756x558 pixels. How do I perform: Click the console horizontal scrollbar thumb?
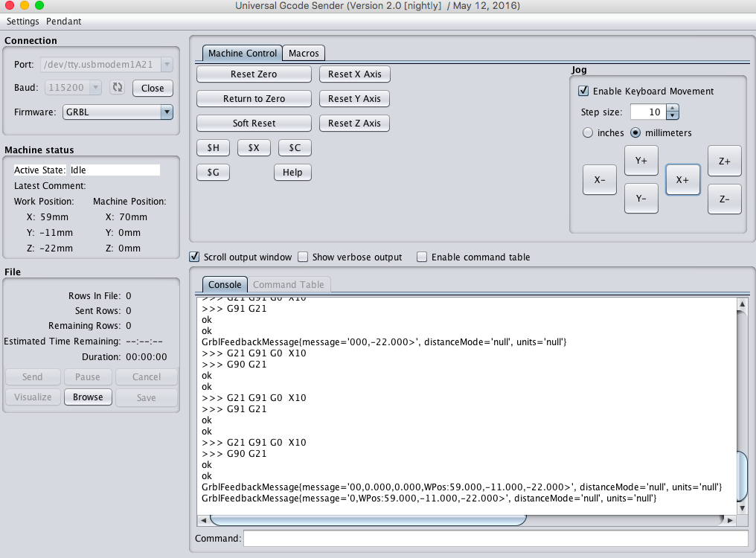pyautogui.click(x=368, y=520)
